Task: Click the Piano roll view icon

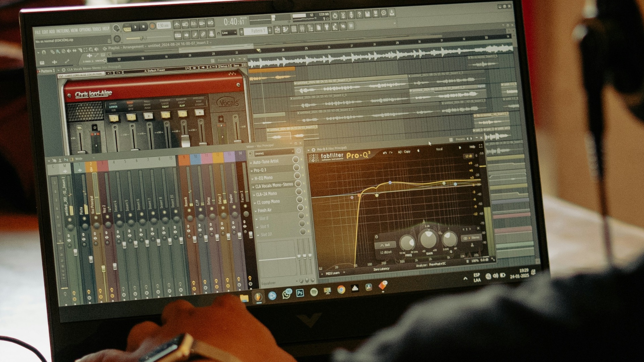Action: tap(285, 29)
